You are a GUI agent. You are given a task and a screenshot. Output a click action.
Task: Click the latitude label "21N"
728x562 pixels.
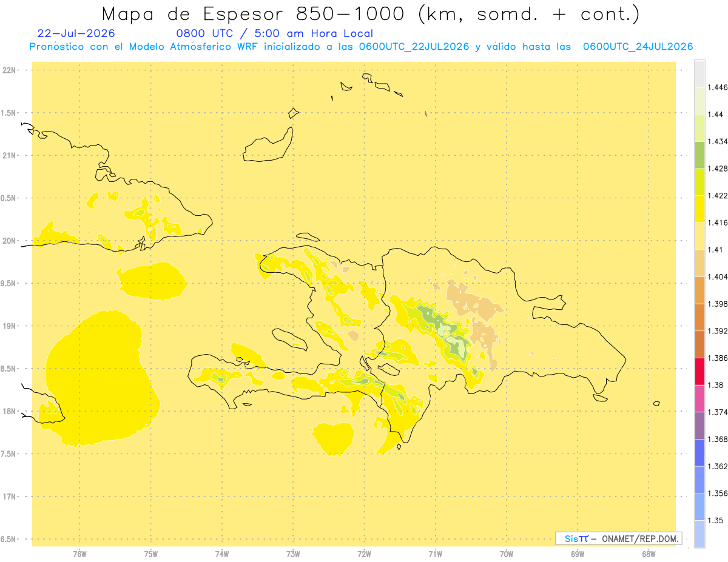(10, 155)
